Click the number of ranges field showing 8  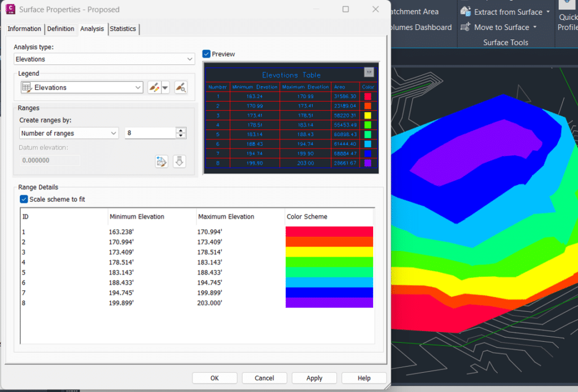(150, 133)
